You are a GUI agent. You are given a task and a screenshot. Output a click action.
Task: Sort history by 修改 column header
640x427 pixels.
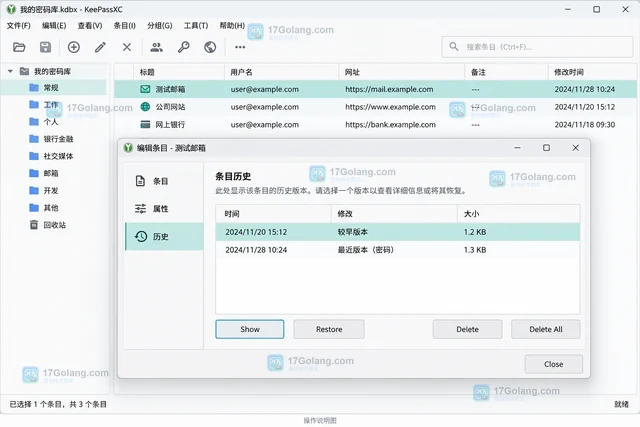click(x=394, y=214)
